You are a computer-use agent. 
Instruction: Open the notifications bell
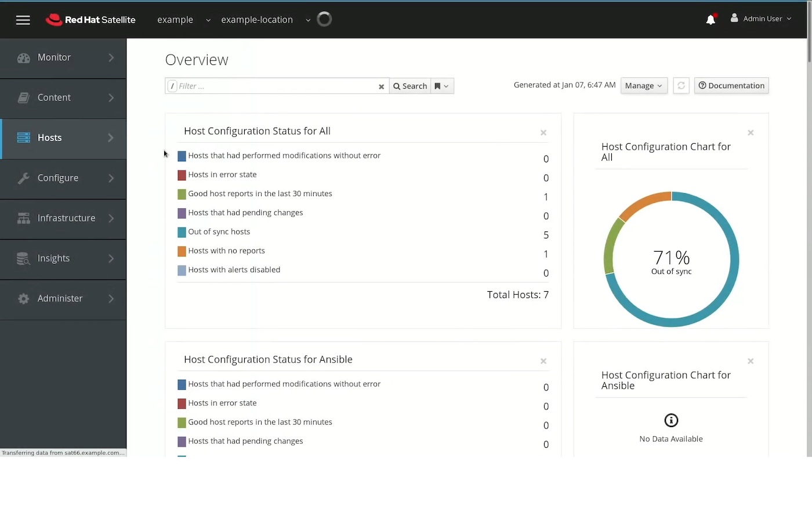pos(710,20)
